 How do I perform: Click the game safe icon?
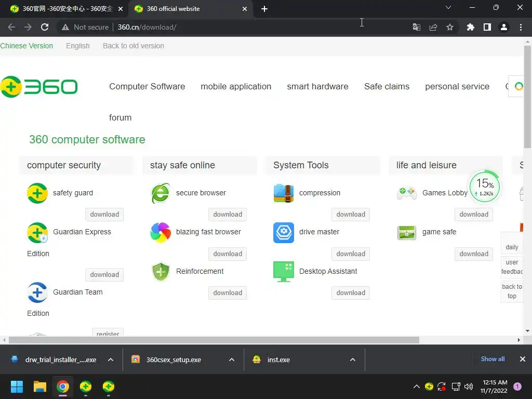tap(407, 232)
